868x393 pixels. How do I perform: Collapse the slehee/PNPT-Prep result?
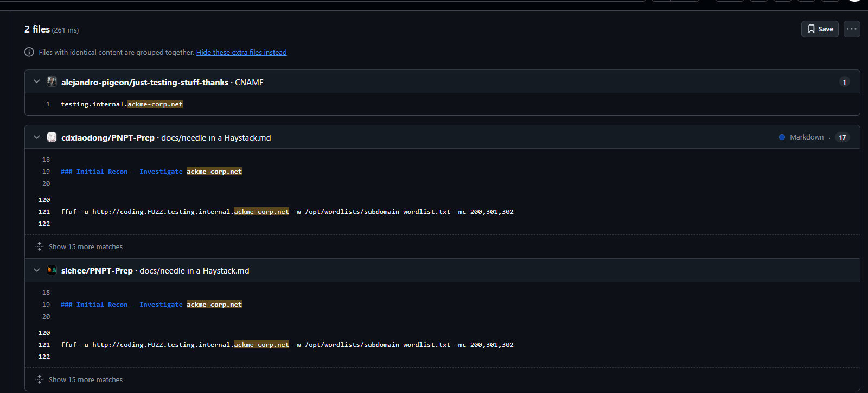pyautogui.click(x=37, y=270)
